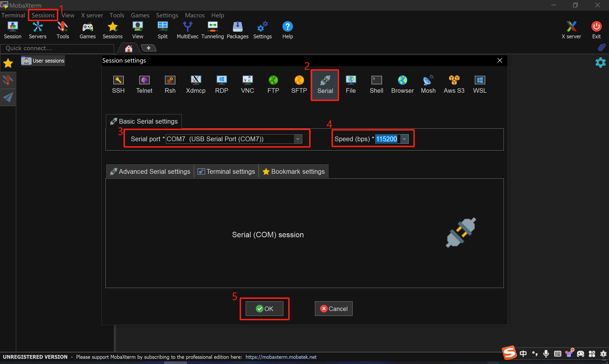The width and height of the screenshot is (609, 364).
Task: Open the Help menu in menu bar
Action: point(218,15)
